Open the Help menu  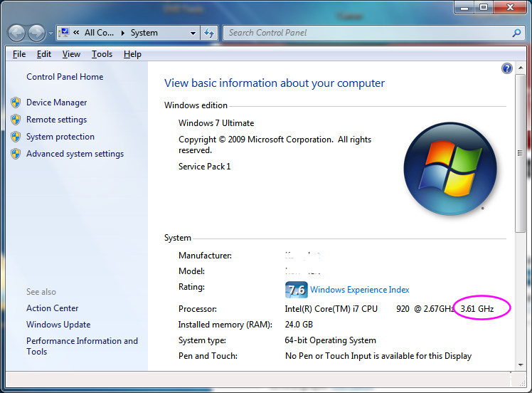point(132,54)
